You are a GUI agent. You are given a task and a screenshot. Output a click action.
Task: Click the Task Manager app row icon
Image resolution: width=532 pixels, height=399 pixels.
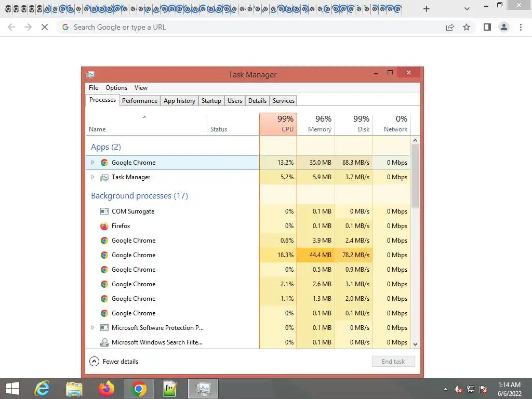[104, 177]
